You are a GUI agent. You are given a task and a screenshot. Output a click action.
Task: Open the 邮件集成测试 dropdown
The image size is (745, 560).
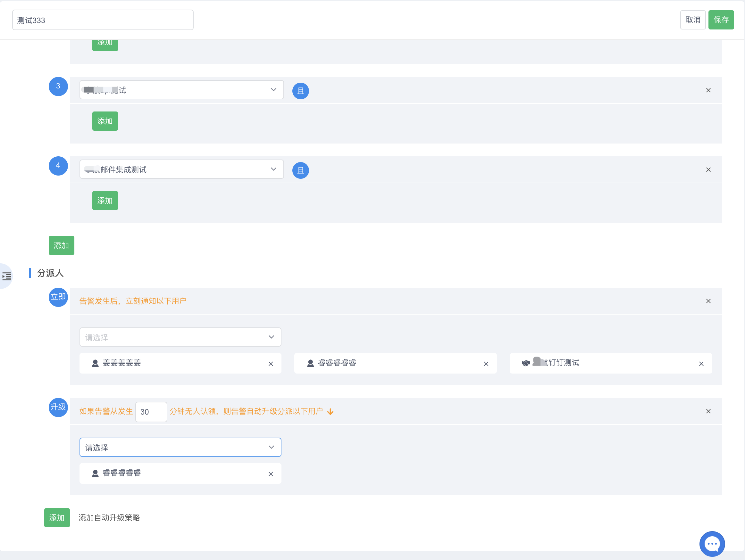coord(181,169)
